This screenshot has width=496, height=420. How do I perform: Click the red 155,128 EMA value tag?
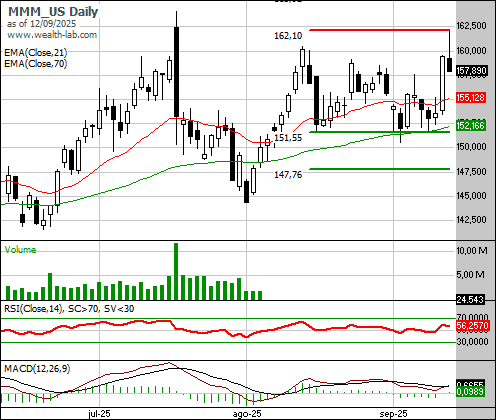pyautogui.click(x=470, y=98)
